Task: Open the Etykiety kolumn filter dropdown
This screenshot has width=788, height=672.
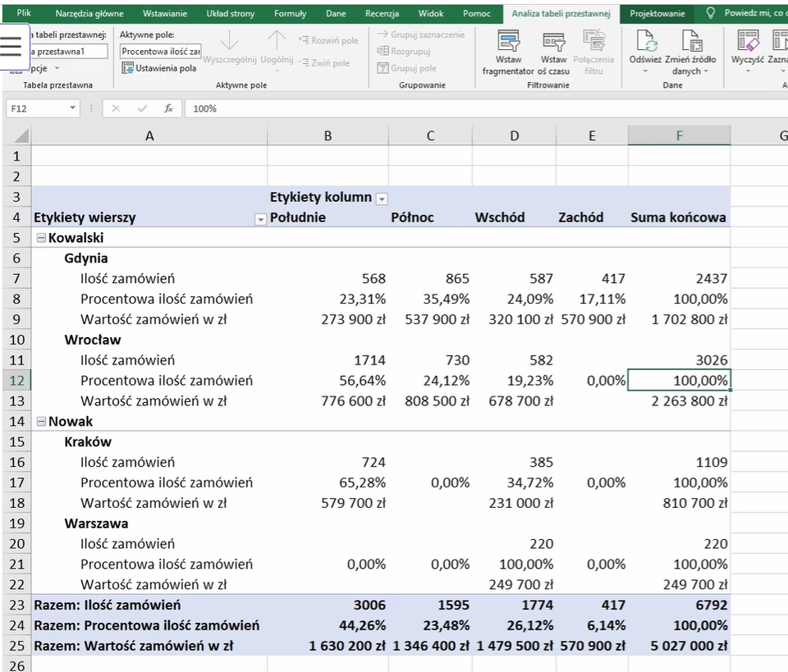Action: [x=381, y=199]
